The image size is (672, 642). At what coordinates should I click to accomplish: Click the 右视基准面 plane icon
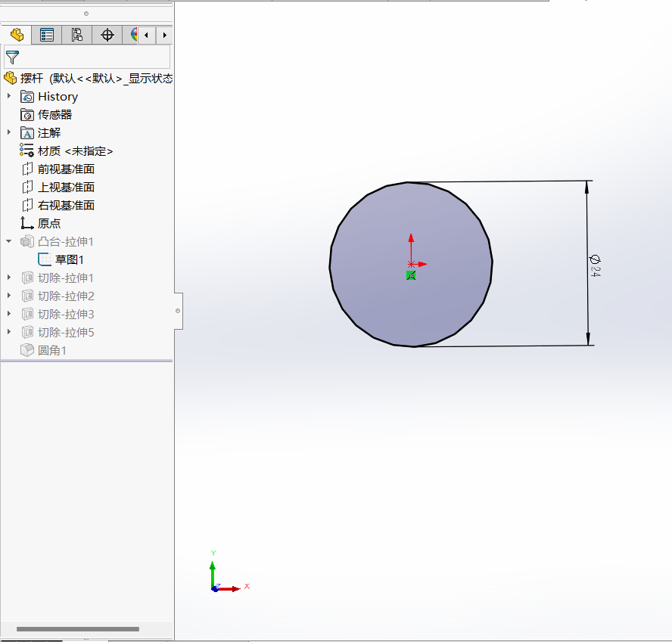27,205
